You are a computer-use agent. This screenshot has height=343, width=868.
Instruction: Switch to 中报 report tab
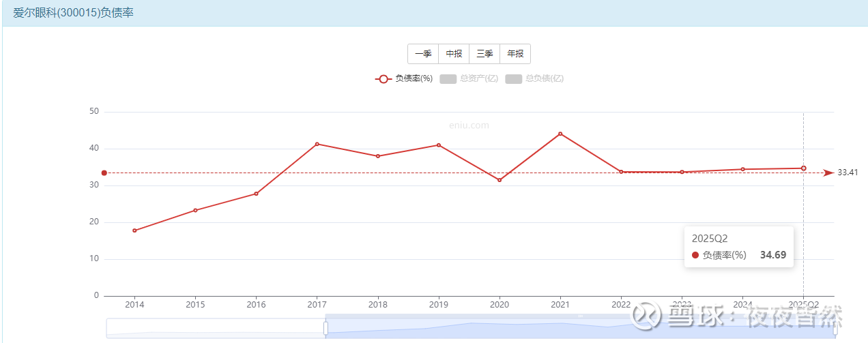454,54
